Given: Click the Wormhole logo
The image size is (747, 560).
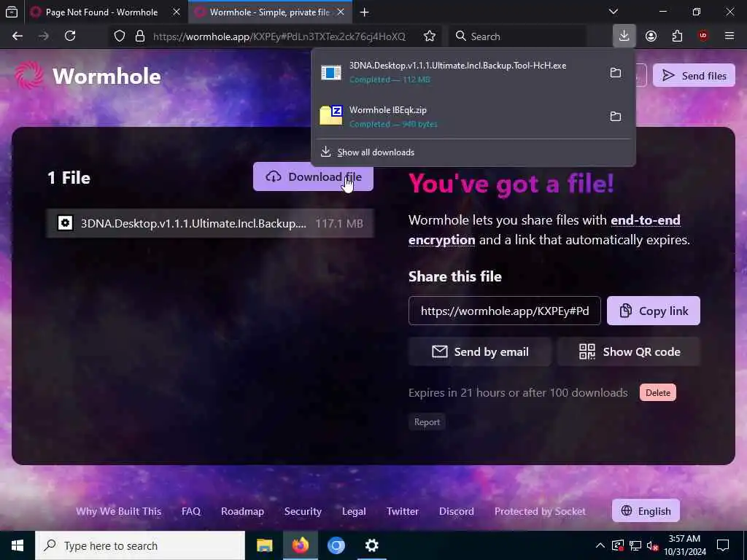Looking at the screenshot, I should (88, 76).
